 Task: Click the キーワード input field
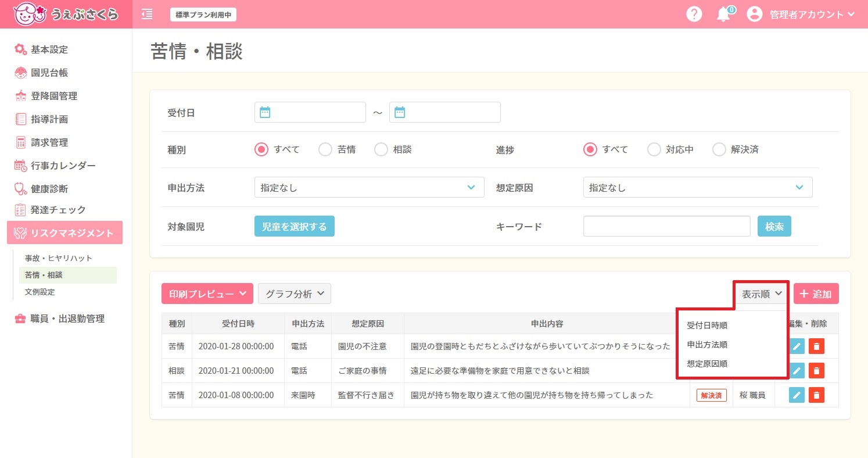667,226
